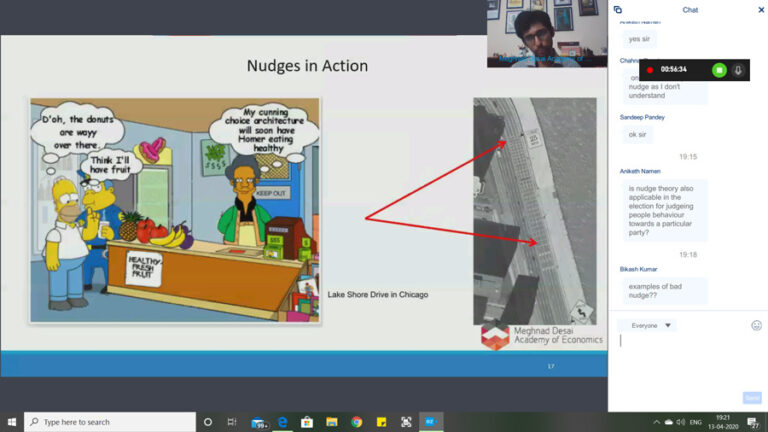Open the emoji picker in chat
768x432 pixels.
[756, 325]
